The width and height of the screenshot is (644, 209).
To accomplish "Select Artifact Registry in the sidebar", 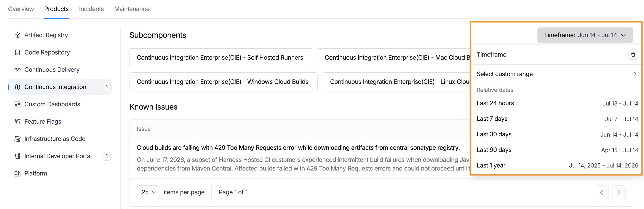I will (x=60, y=35).
